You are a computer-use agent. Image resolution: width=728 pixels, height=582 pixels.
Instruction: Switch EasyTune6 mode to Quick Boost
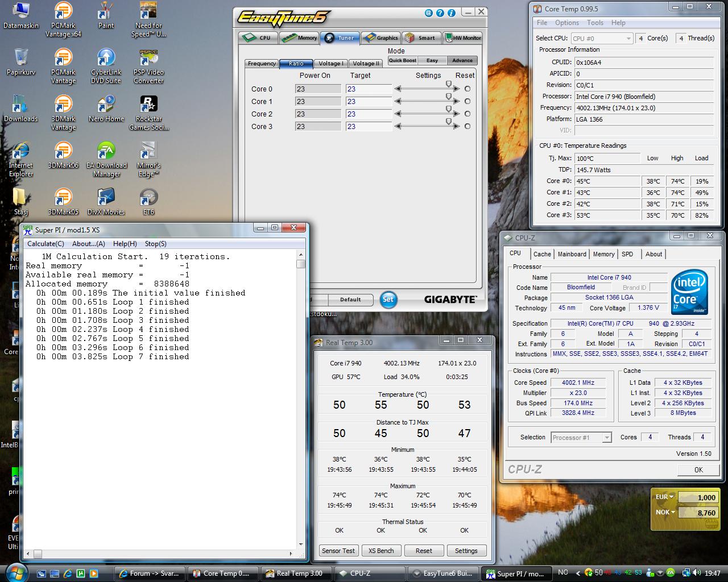[403, 60]
